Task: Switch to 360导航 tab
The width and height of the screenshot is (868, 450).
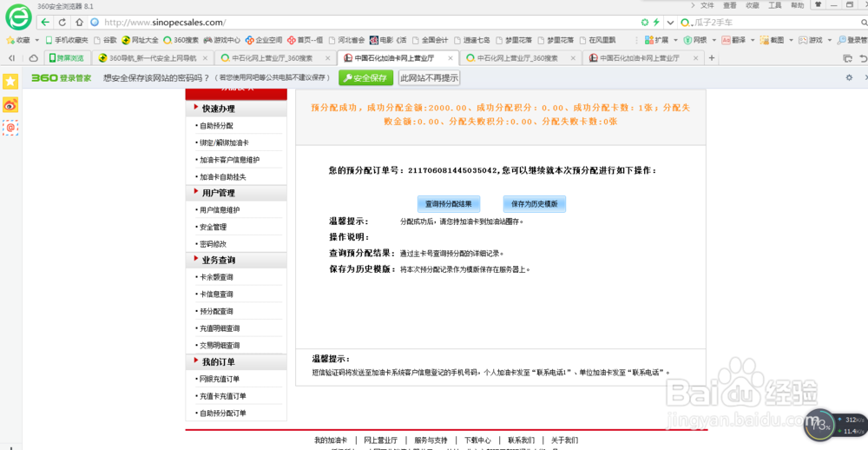Action: click(x=152, y=57)
